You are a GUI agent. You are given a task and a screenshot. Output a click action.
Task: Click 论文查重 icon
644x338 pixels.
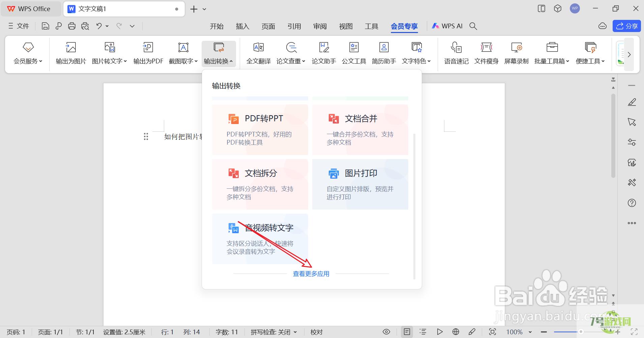click(x=291, y=47)
